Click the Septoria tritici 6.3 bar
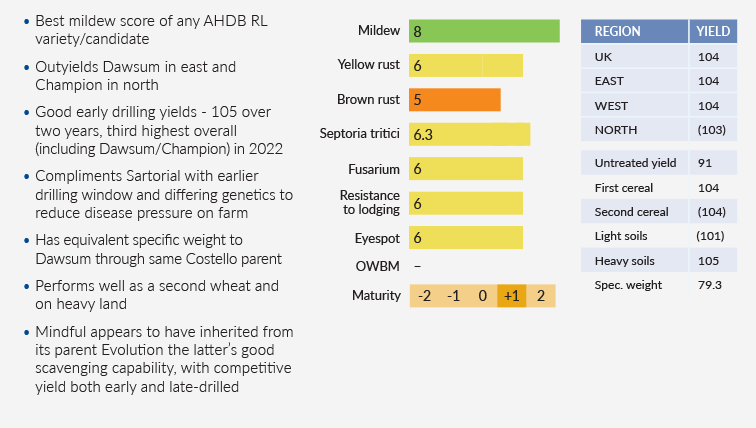The height and width of the screenshot is (428, 756). (469, 134)
